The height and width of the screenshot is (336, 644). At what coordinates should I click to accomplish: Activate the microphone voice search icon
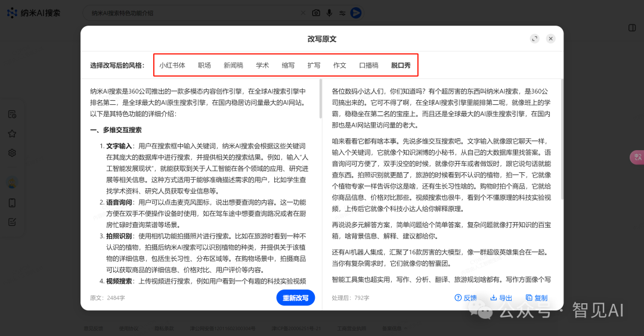329,13
